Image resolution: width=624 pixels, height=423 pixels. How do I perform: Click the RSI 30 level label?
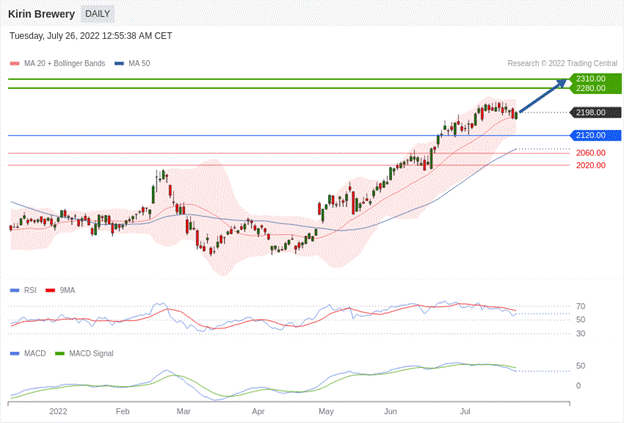click(x=581, y=333)
